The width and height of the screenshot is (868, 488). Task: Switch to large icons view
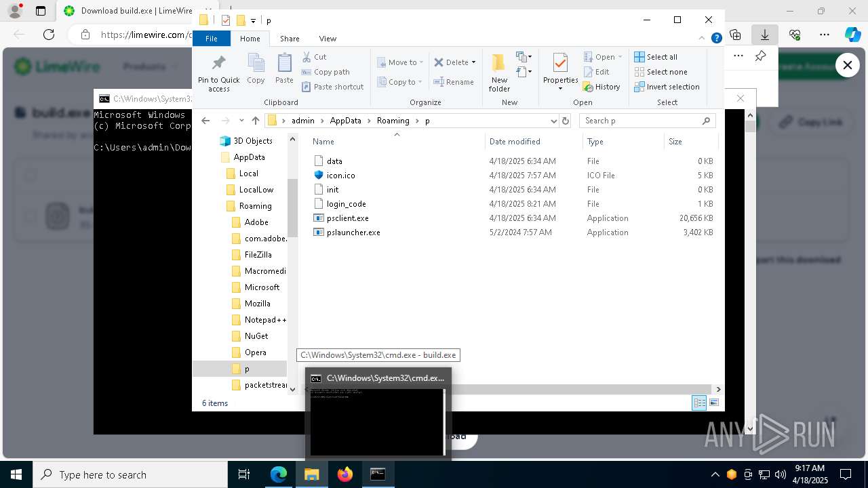(713, 403)
